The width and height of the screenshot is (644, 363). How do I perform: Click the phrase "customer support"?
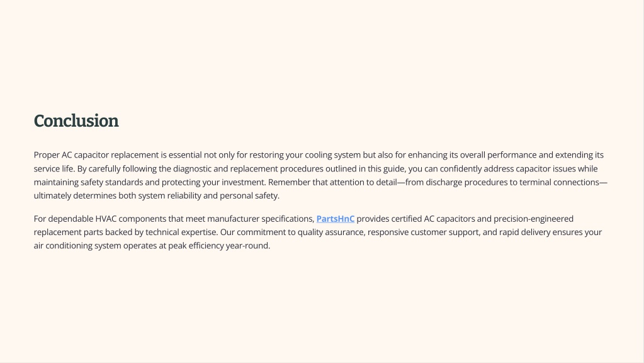[444, 233]
